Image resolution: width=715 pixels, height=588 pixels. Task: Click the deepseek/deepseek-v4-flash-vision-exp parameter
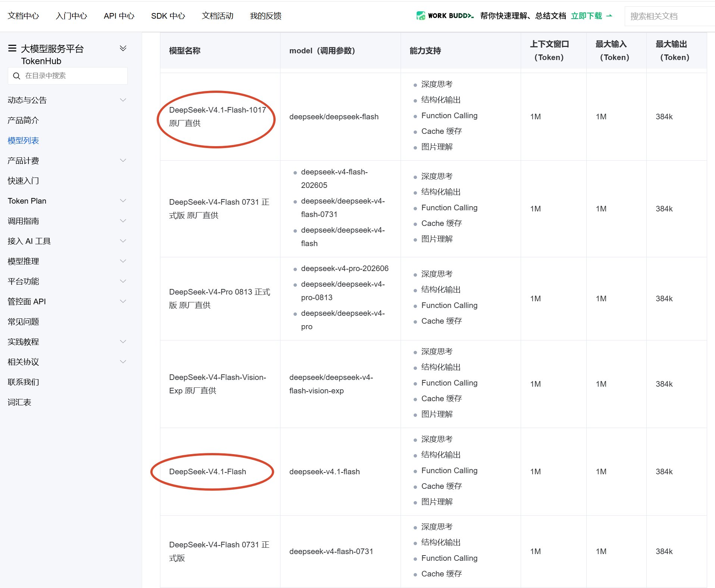331,384
